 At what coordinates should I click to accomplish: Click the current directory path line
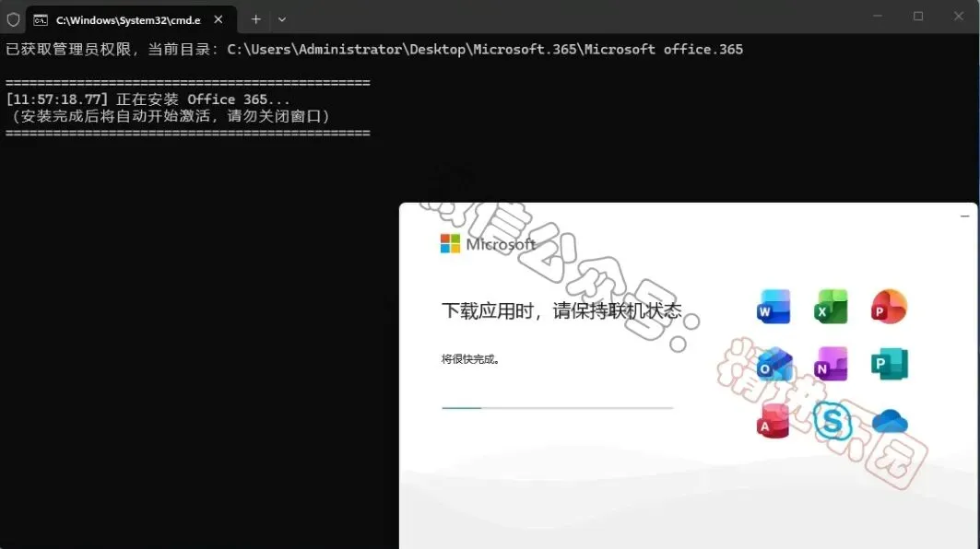[x=374, y=50]
